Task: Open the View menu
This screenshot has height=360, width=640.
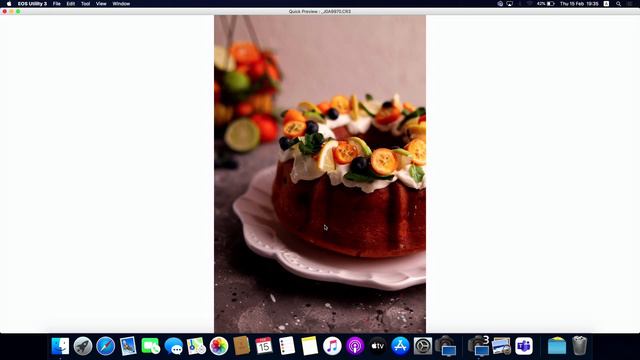Action: pyautogui.click(x=101, y=4)
